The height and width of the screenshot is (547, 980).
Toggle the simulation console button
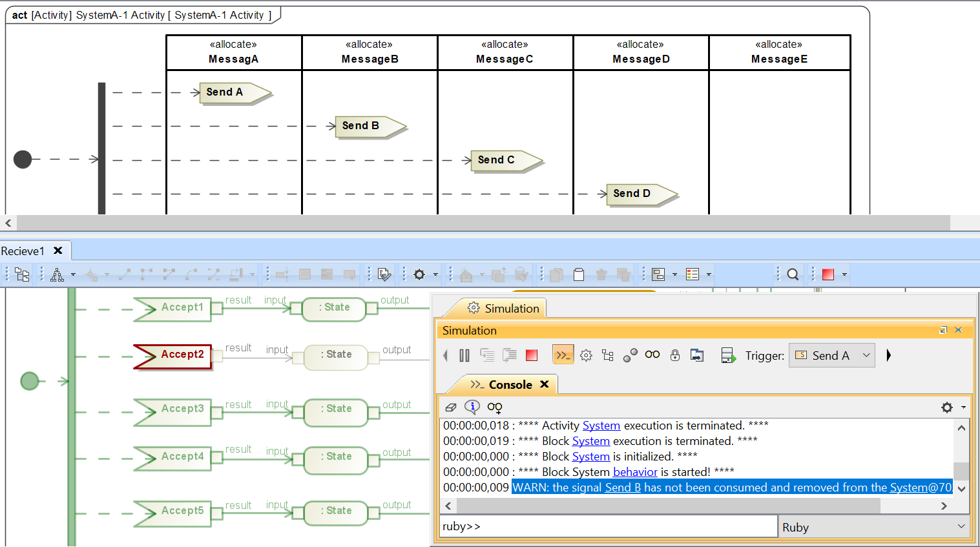(563, 355)
